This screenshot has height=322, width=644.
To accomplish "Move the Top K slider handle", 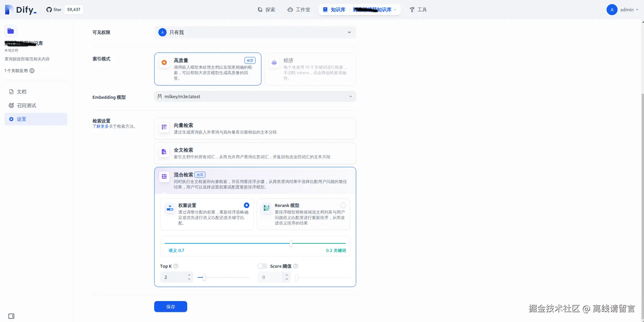I will point(204,277).
